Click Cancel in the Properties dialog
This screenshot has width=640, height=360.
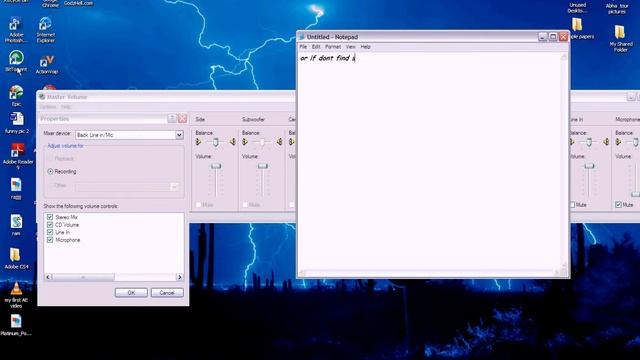click(167, 293)
